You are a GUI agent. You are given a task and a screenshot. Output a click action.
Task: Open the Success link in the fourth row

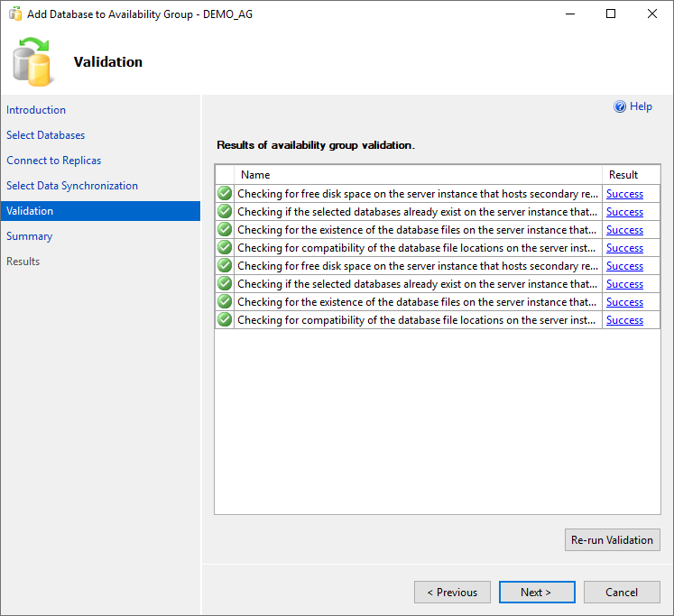(624, 248)
